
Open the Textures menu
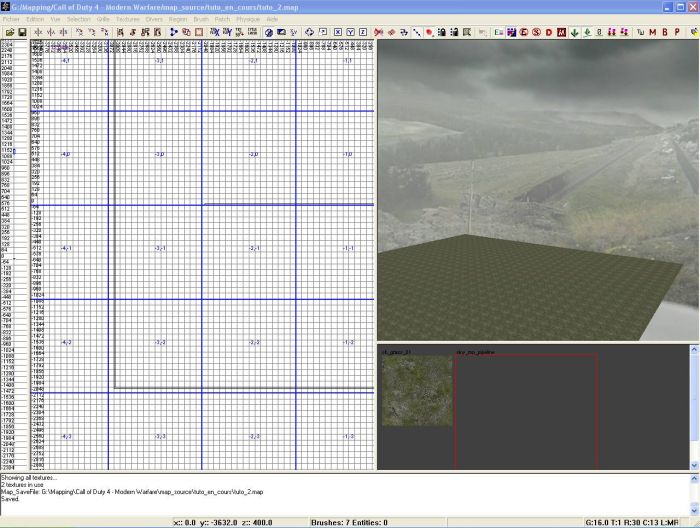(128, 19)
